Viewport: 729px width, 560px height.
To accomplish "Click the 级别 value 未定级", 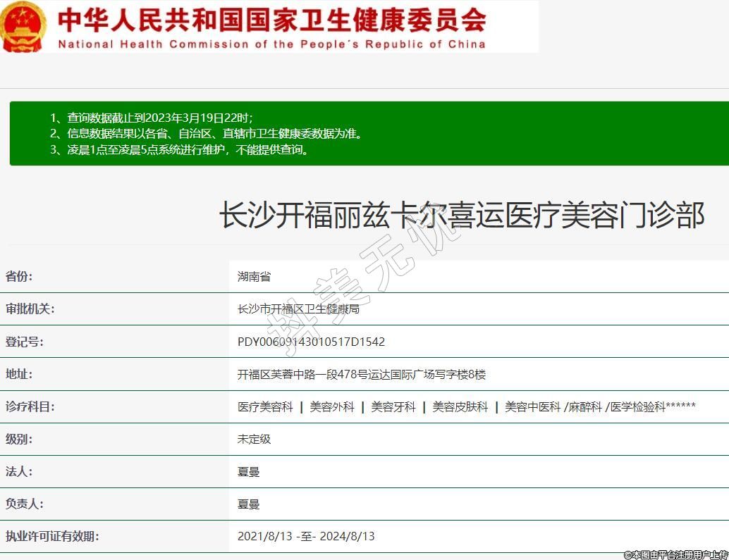I will point(254,439).
